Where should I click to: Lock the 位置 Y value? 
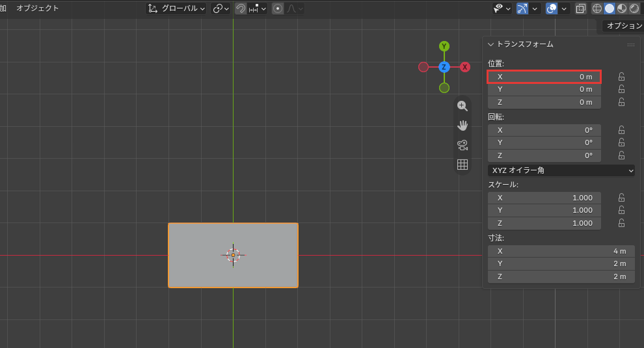[621, 89]
